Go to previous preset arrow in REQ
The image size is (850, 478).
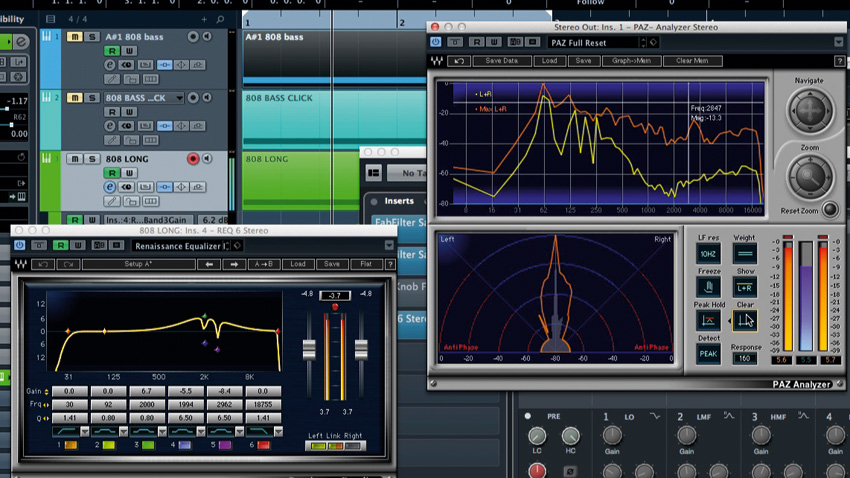pos(209,264)
